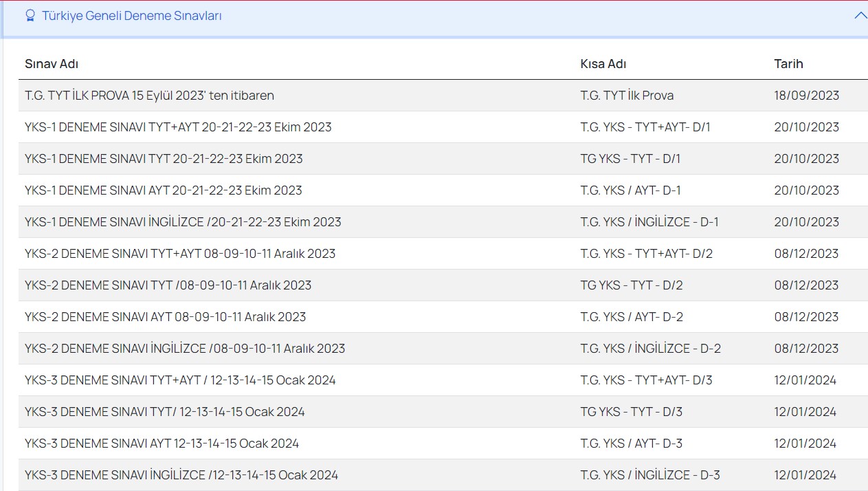The width and height of the screenshot is (868, 491).
Task: Select YKS-3 DENEME SINAVI TYT+AYT row
Action: 180,380
